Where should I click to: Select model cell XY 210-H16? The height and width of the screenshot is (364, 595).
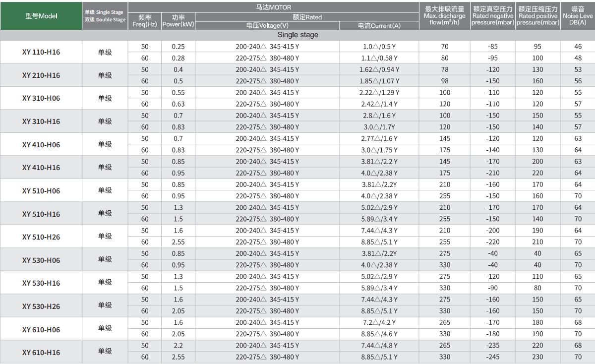click(x=41, y=75)
